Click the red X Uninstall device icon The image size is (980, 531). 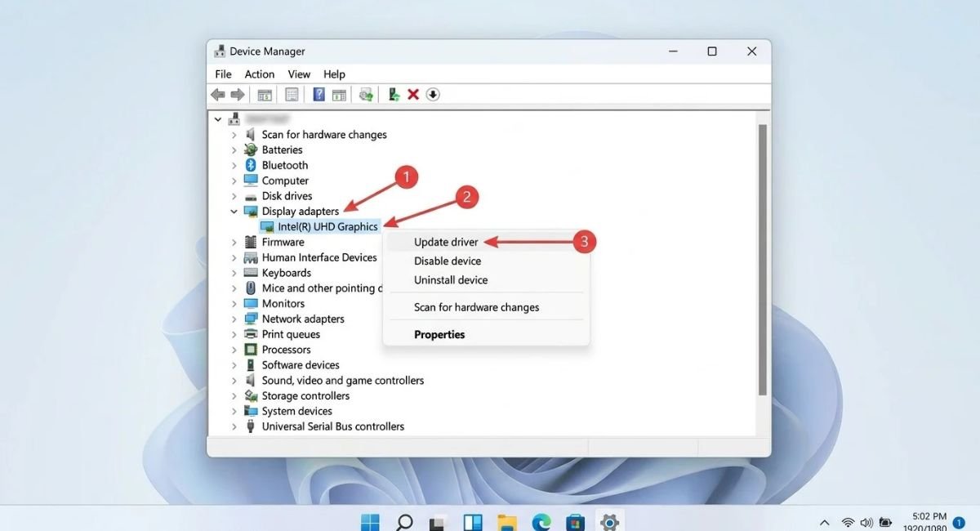413,95
